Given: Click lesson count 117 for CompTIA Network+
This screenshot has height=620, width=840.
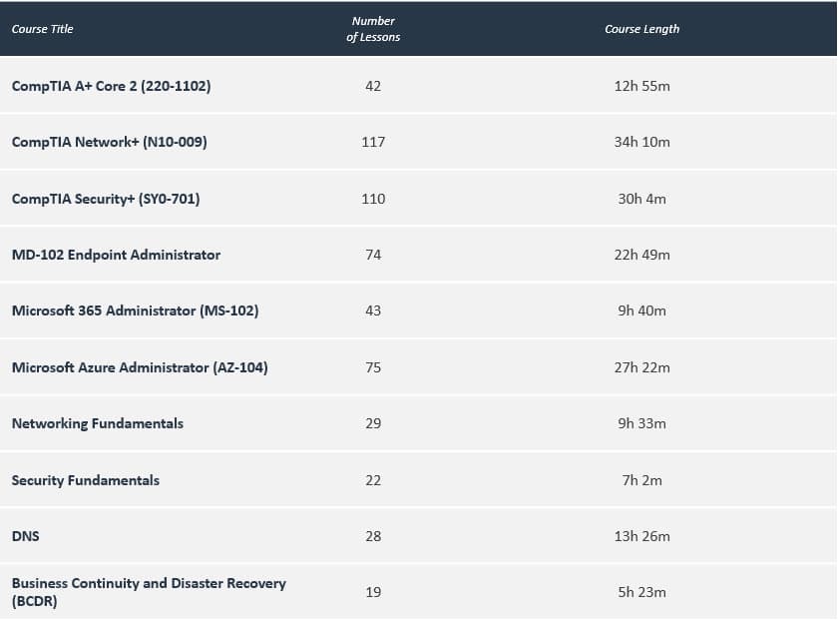Looking at the screenshot, I should pos(373,142).
